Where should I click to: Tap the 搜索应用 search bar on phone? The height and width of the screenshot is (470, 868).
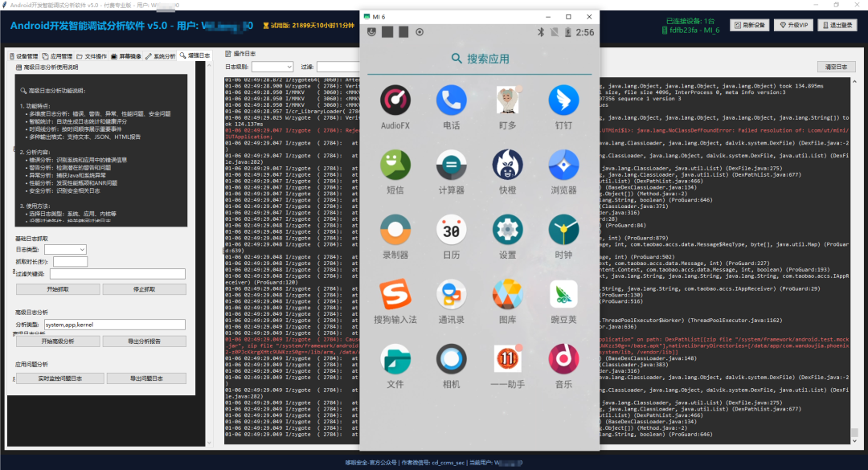pyautogui.click(x=479, y=59)
